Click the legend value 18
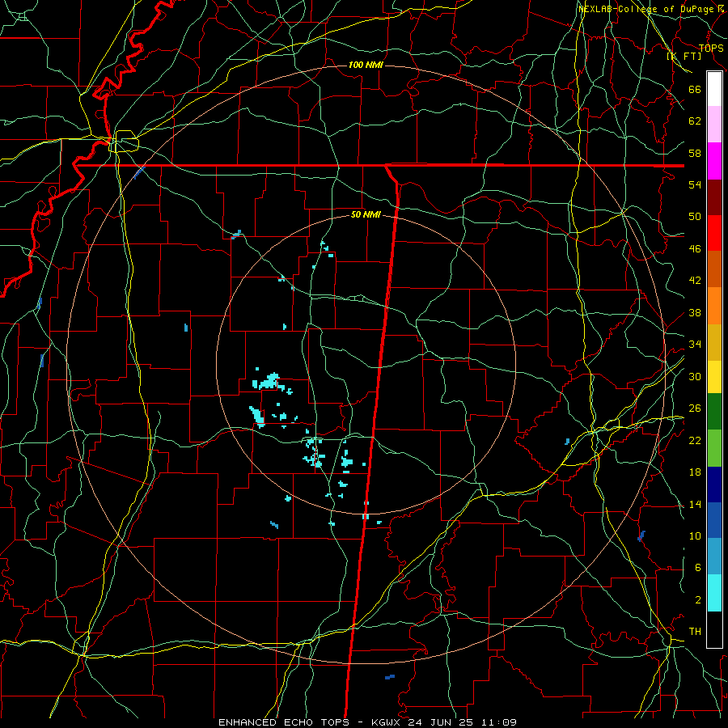The height and width of the screenshot is (728, 728). [695, 472]
